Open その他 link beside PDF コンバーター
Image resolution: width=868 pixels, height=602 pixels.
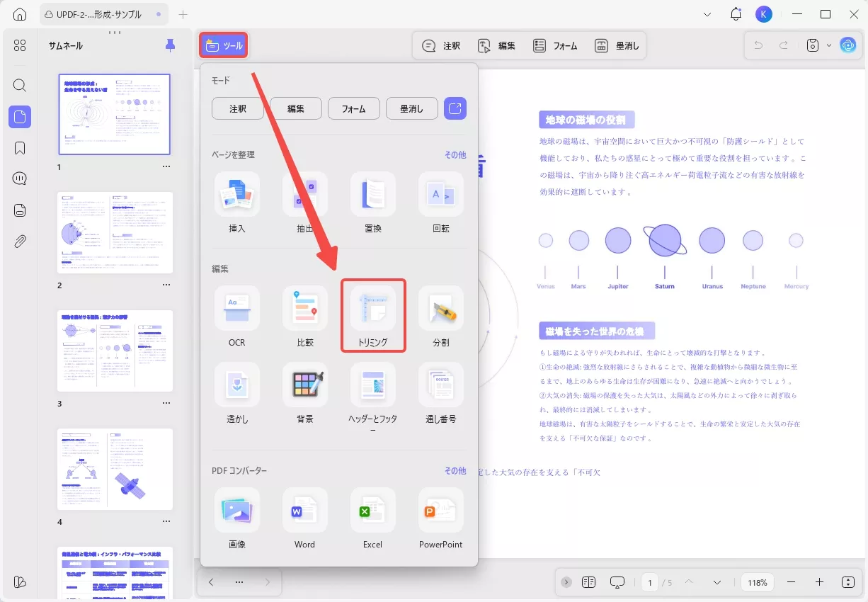(x=455, y=470)
